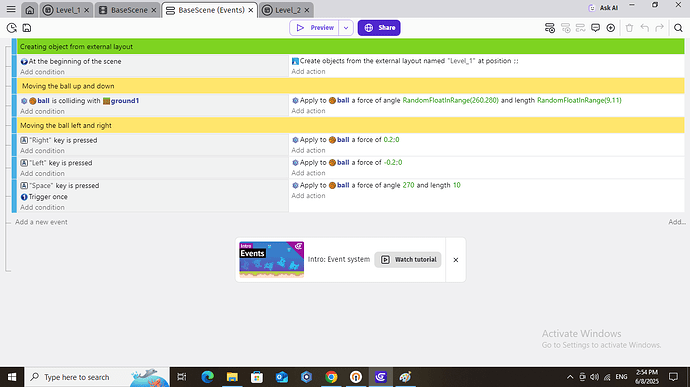Open the Add... menu at right
Screen dimensions: 690x387
click(x=676, y=222)
